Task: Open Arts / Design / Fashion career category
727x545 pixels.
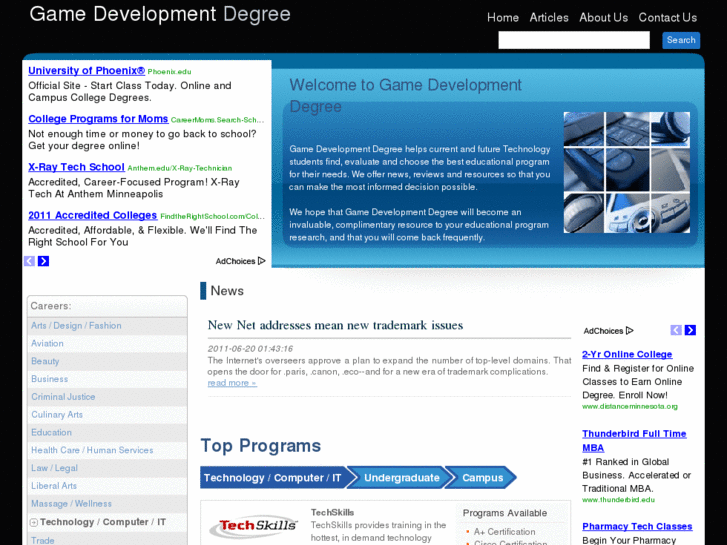Action: (76, 326)
